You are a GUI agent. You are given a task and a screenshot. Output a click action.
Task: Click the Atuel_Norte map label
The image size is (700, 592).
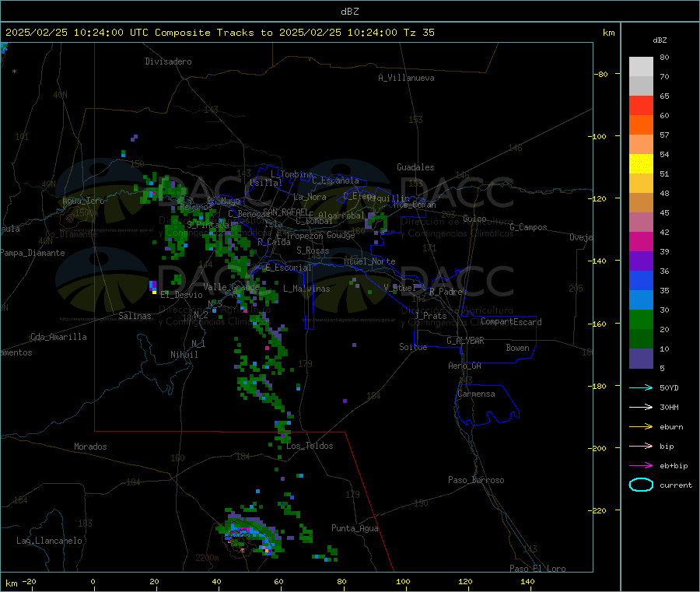(x=369, y=261)
